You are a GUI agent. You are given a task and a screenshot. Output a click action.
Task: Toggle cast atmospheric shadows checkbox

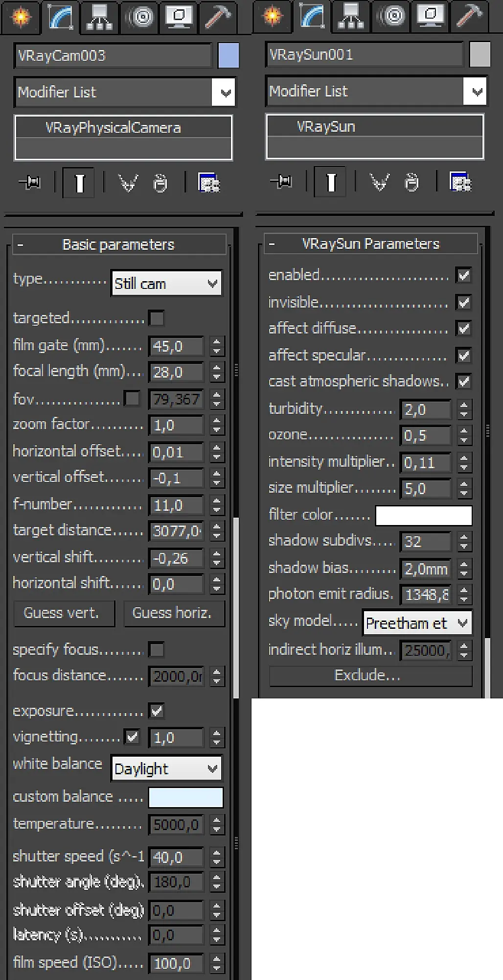pos(463,381)
